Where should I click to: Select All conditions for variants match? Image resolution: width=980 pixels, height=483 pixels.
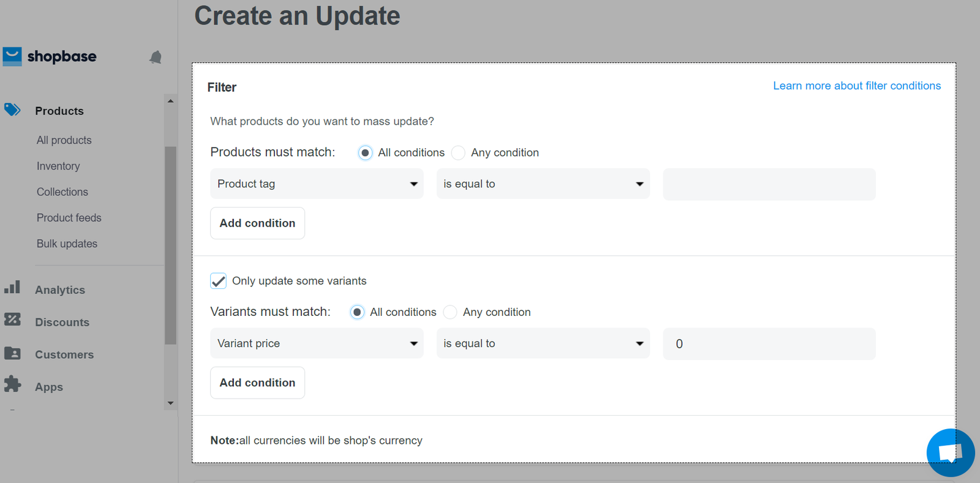(x=357, y=312)
